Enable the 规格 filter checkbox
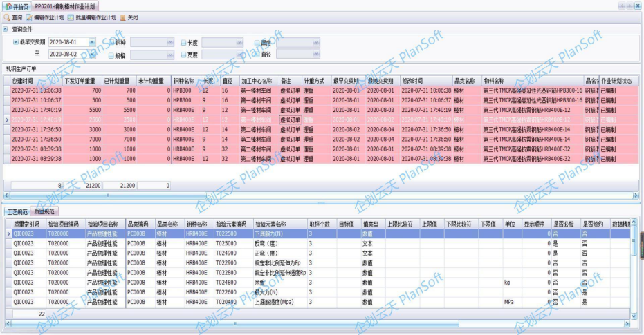 coord(111,55)
